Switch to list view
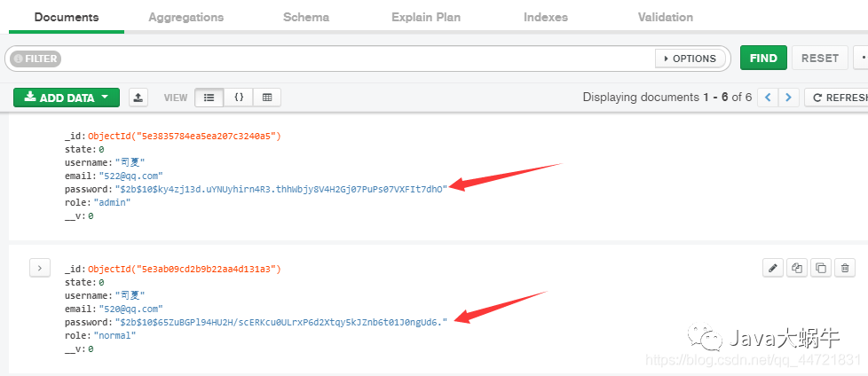Screen dimensions: 868x376 pyautogui.click(x=209, y=98)
